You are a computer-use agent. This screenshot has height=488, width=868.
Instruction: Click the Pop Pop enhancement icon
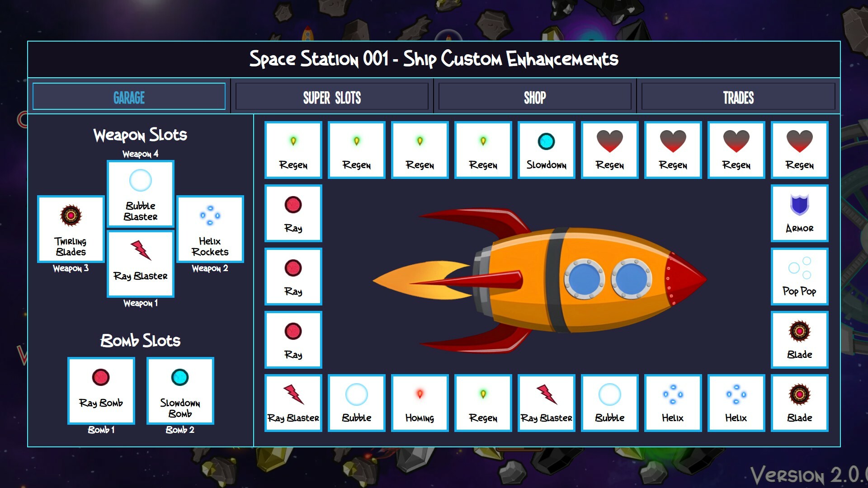[x=799, y=277]
